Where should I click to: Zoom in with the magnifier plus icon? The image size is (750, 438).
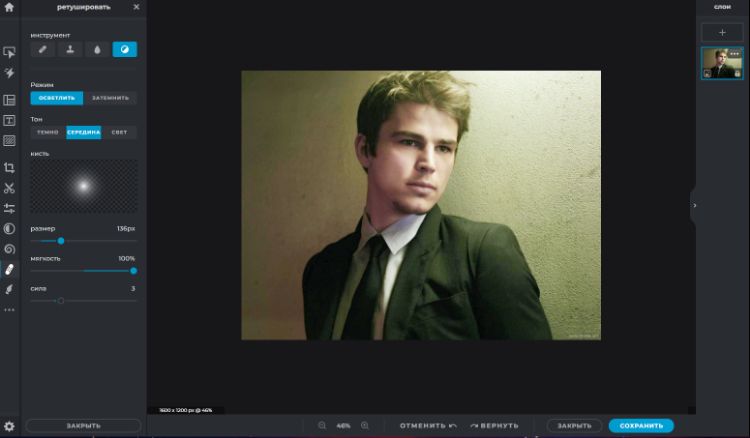365,425
